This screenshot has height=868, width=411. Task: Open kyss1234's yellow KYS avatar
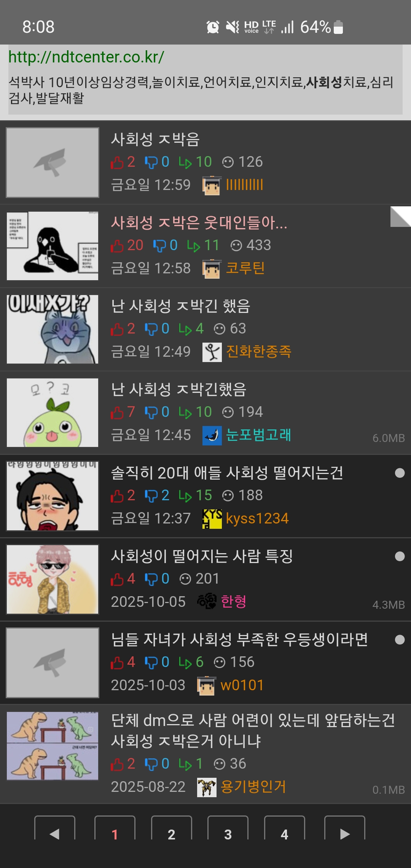tap(212, 519)
